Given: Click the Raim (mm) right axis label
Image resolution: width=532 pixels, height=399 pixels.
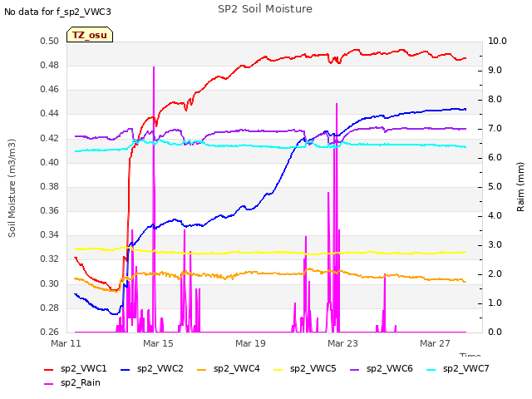Looking at the screenshot, I should click(520, 187).
